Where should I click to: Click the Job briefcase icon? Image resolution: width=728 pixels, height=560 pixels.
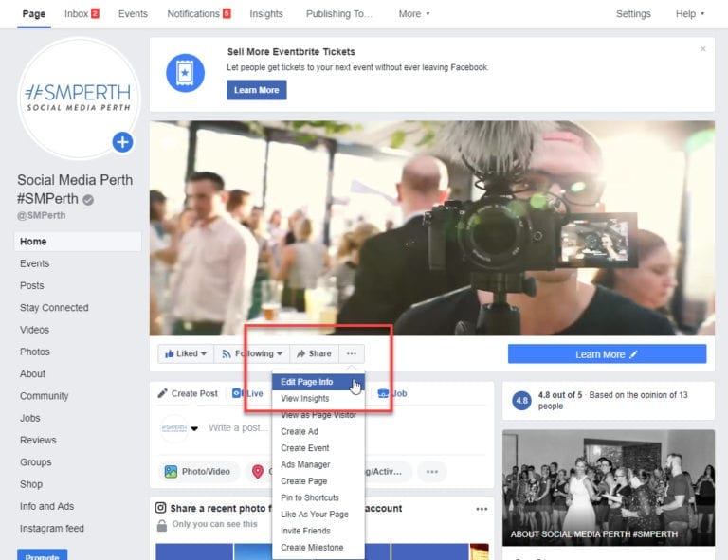tap(383, 393)
